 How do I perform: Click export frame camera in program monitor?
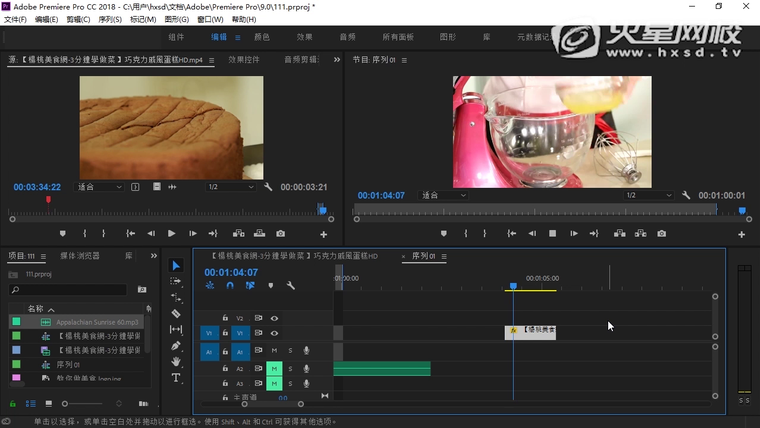point(661,233)
